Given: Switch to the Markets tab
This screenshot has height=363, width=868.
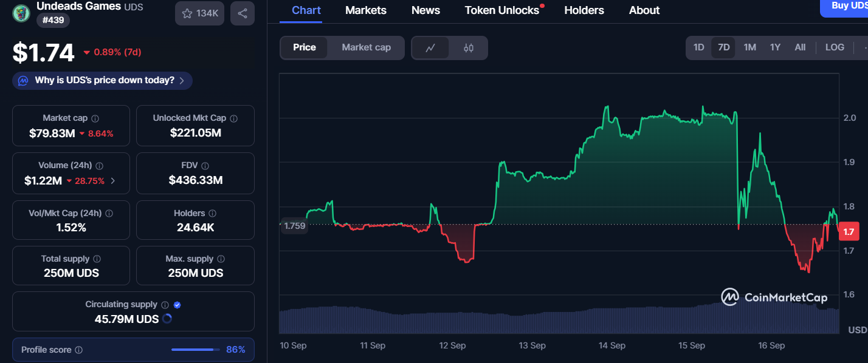Looking at the screenshot, I should point(366,10).
